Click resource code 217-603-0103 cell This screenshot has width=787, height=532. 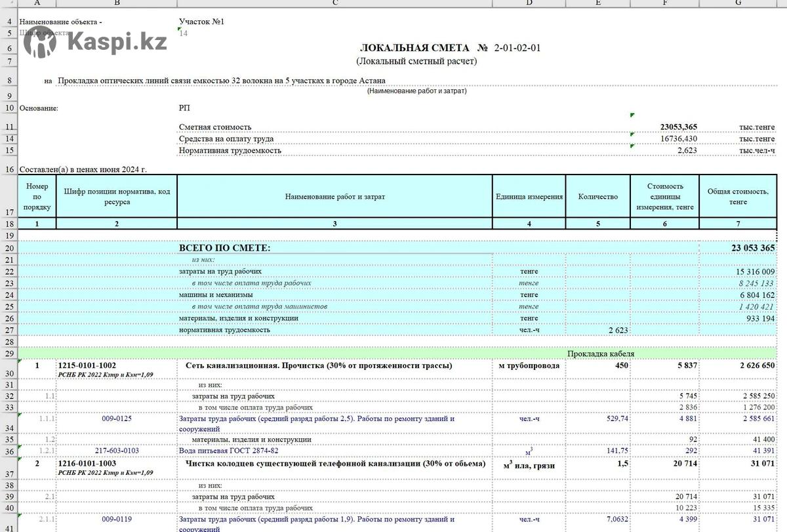tap(117, 451)
